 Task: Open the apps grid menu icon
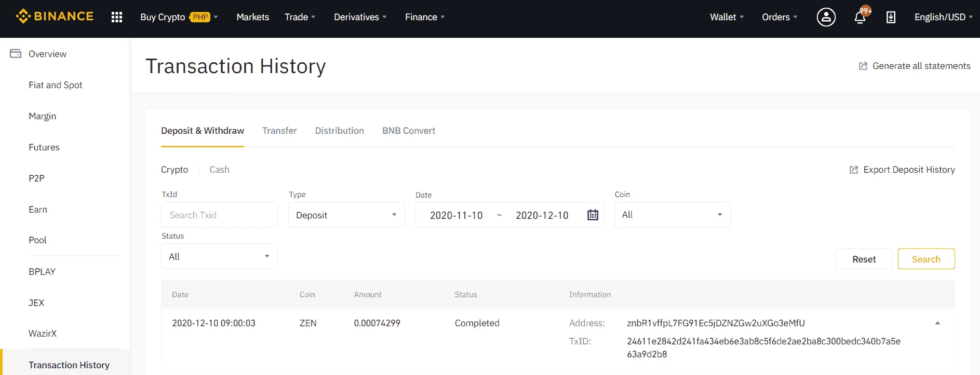point(117,17)
